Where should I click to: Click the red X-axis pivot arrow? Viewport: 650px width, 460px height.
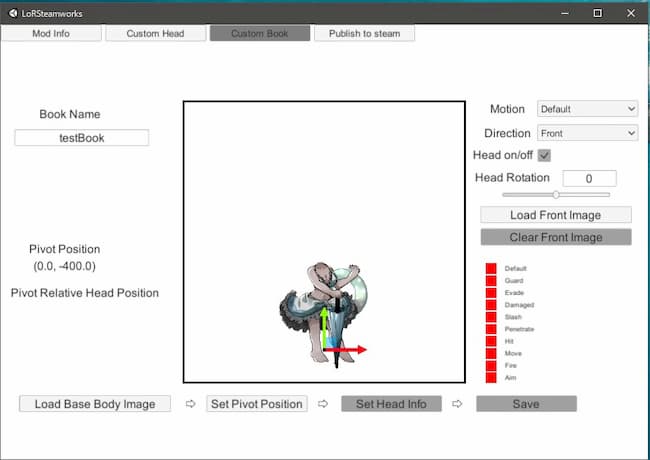(x=348, y=350)
